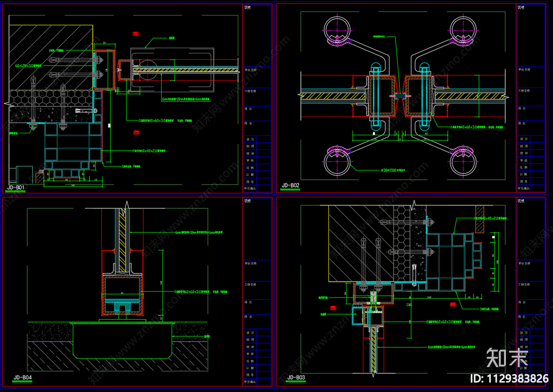Select the Ø38×1500 annotation in JD-B02

point(393,170)
